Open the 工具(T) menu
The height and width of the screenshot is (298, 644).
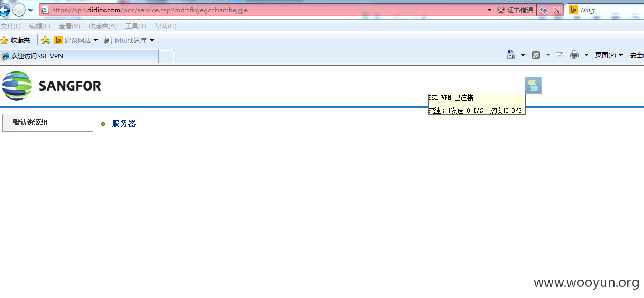pyautogui.click(x=136, y=26)
